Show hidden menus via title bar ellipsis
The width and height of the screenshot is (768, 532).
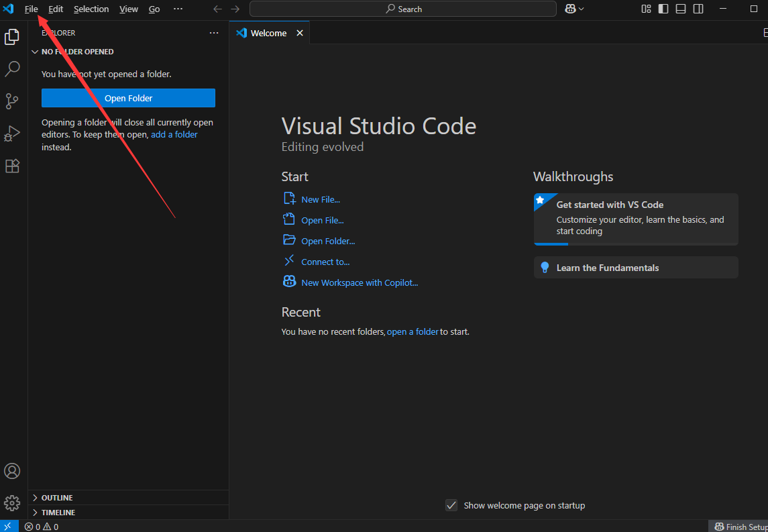click(178, 9)
